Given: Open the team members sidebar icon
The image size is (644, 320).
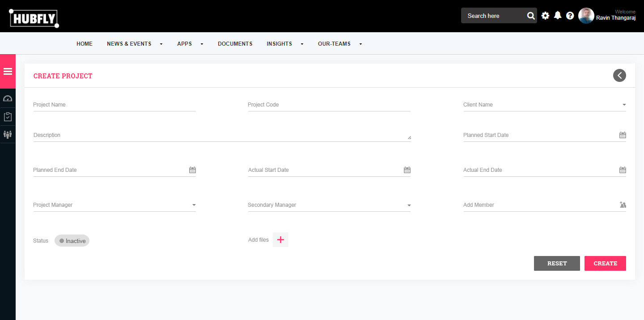Looking at the screenshot, I should [x=8, y=134].
